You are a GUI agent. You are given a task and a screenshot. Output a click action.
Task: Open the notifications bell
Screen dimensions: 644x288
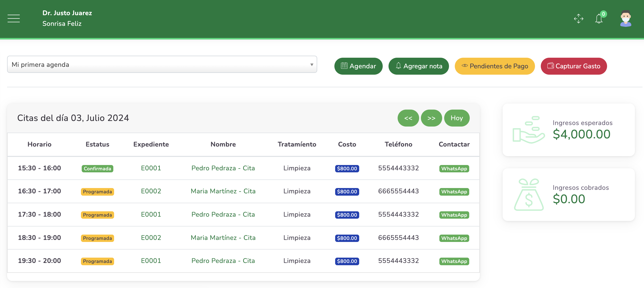pos(599,19)
